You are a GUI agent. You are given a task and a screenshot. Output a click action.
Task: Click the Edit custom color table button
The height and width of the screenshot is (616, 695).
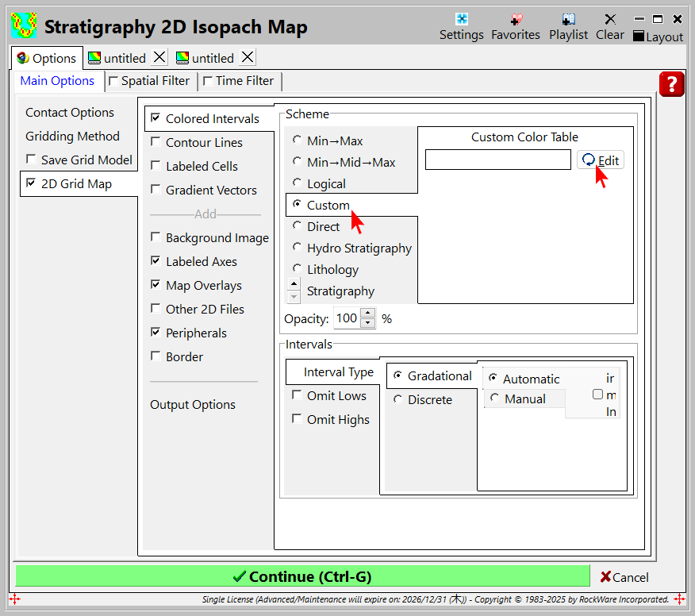point(600,160)
